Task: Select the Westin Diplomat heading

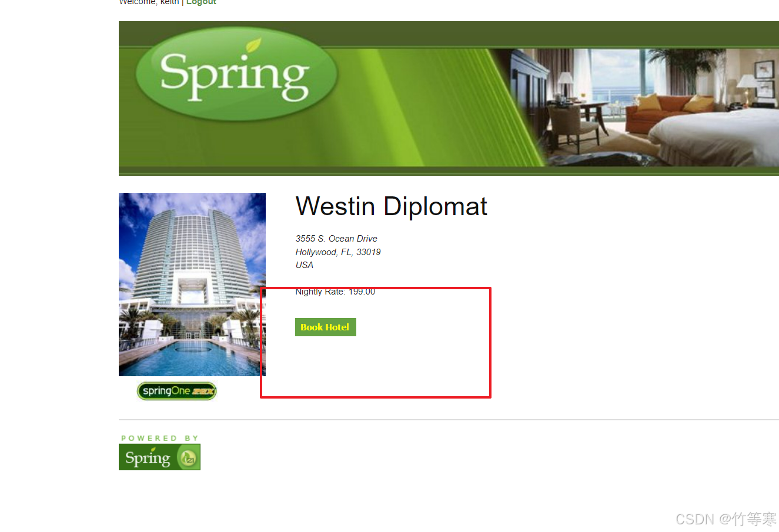Action: 392,206
